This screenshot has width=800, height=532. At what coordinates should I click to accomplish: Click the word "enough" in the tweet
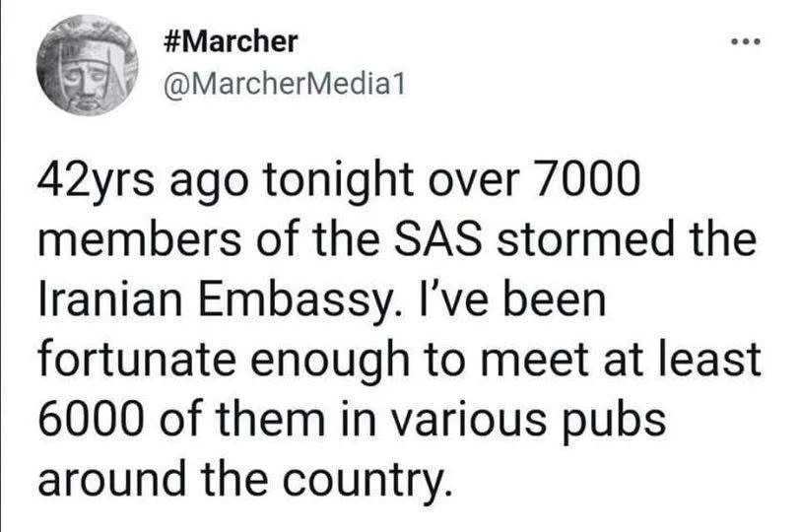pyautogui.click(x=330, y=361)
